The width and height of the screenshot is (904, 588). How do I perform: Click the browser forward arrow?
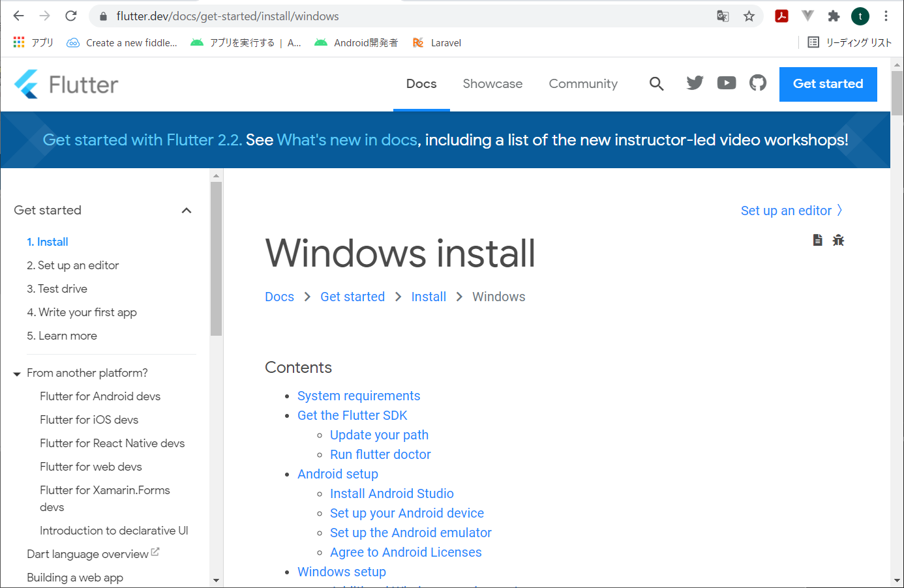point(44,16)
